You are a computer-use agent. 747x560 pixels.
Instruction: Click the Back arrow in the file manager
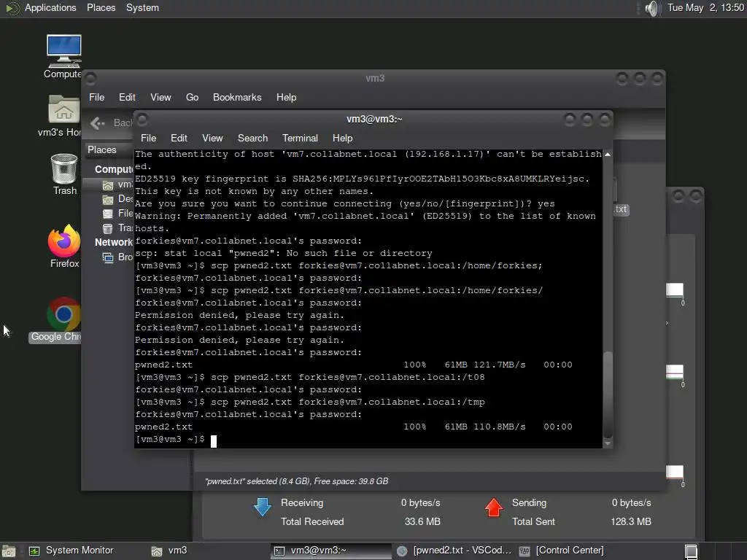click(98, 123)
